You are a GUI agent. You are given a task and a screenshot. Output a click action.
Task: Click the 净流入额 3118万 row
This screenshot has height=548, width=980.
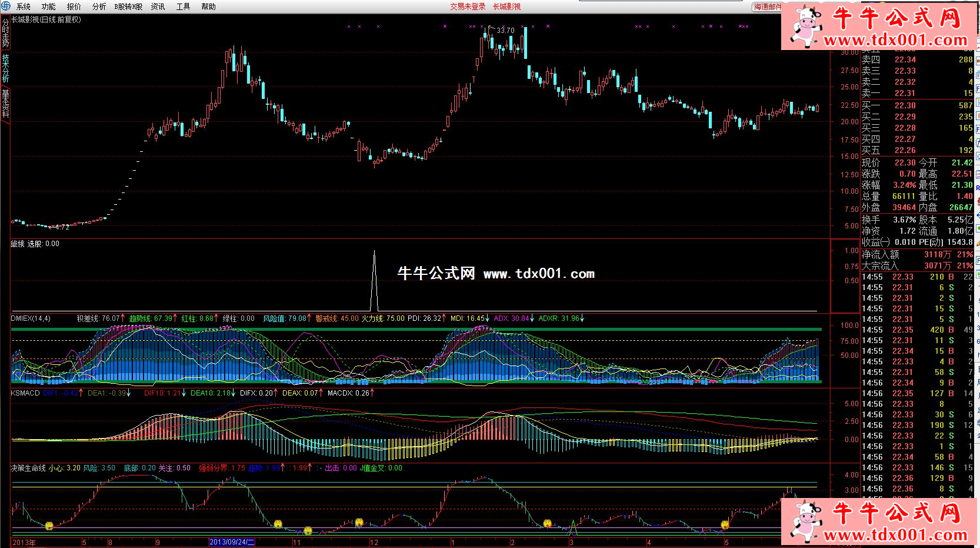click(917, 254)
